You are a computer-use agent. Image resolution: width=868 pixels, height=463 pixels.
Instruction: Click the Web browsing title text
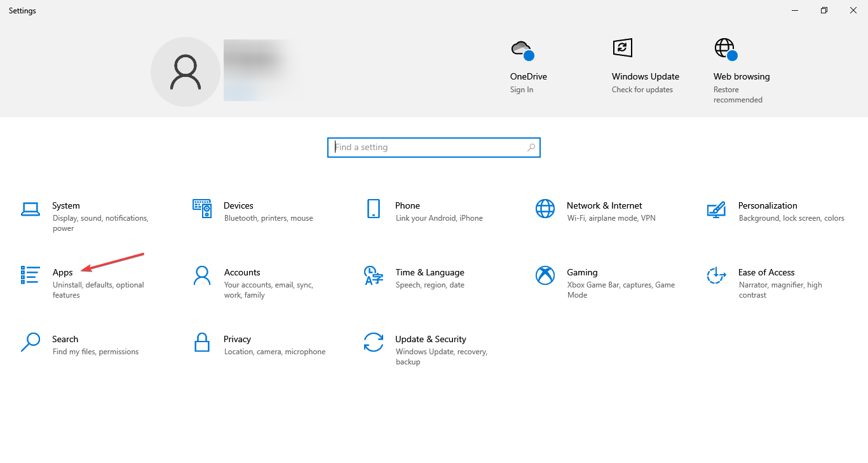(742, 76)
